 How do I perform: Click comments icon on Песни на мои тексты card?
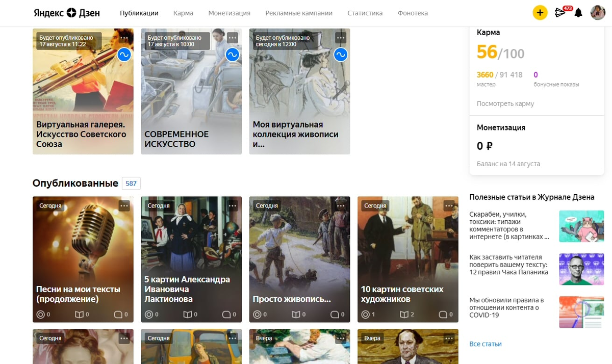click(118, 315)
